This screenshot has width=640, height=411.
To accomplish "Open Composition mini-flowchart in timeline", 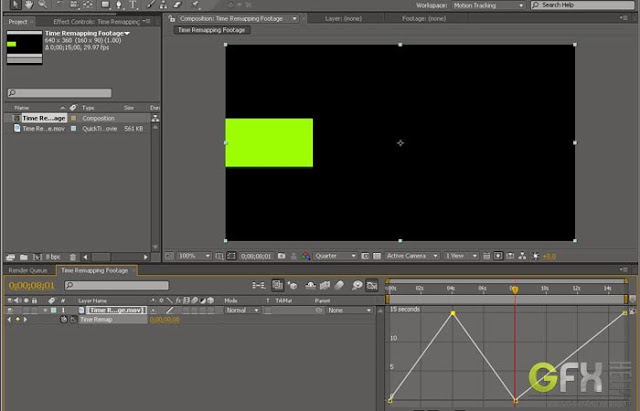I will (258, 285).
